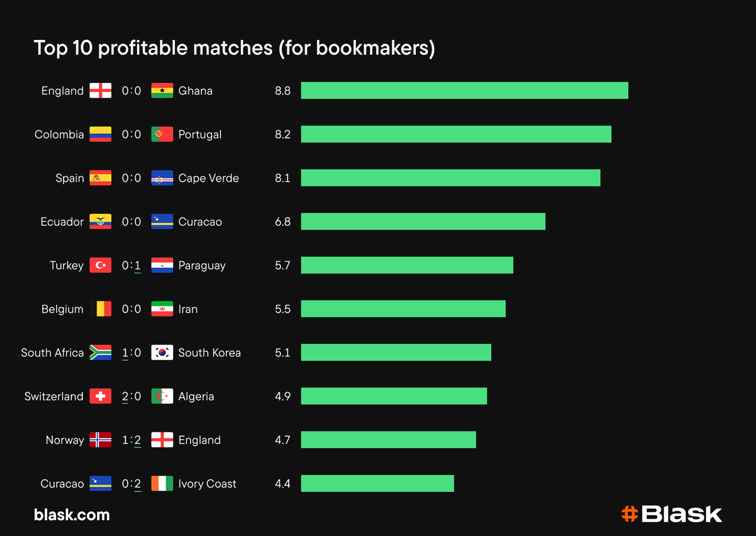Click the Norway flag icon

point(100,439)
